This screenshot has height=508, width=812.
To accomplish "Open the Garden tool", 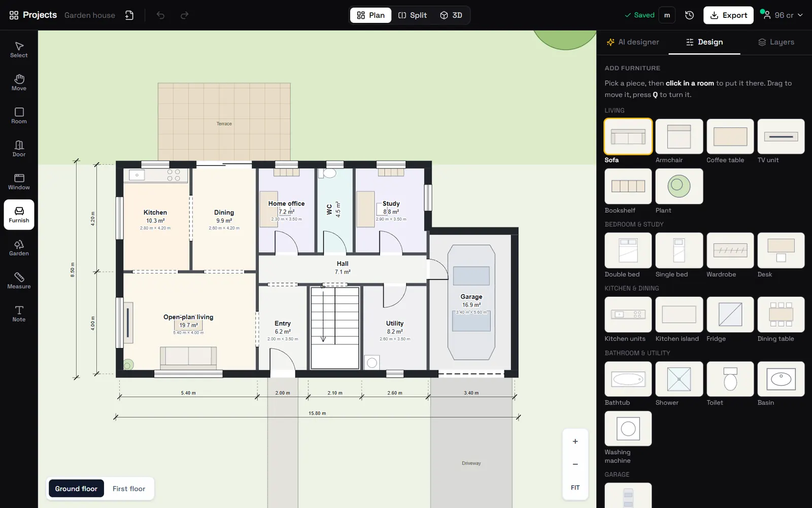I will tap(19, 248).
